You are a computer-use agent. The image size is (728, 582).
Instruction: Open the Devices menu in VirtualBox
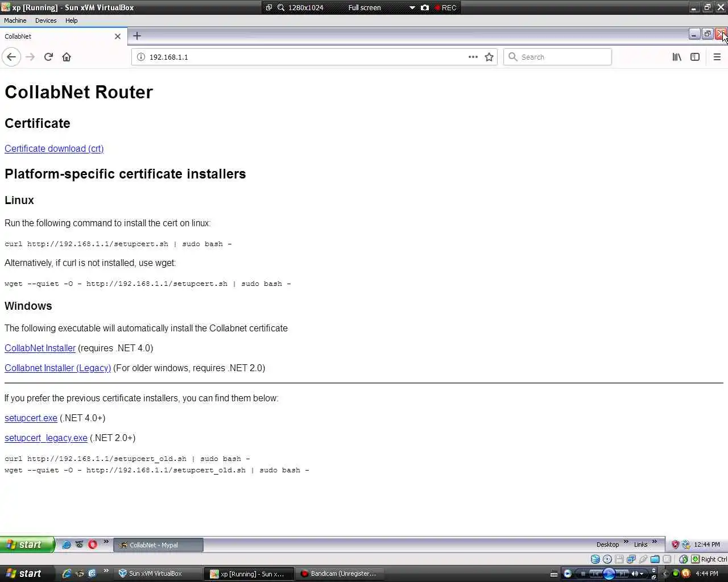click(x=45, y=20)
